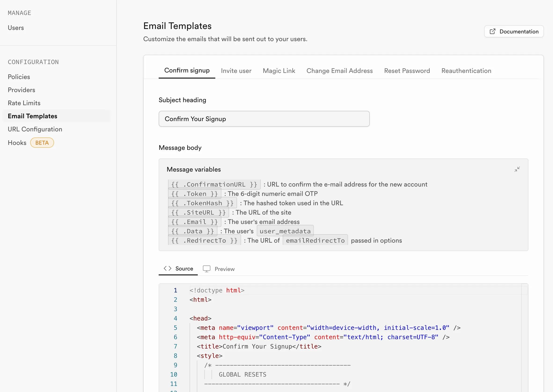Select Email Templates in sidebar
Screen dimensions: 553x392
(x=32, y=116)
